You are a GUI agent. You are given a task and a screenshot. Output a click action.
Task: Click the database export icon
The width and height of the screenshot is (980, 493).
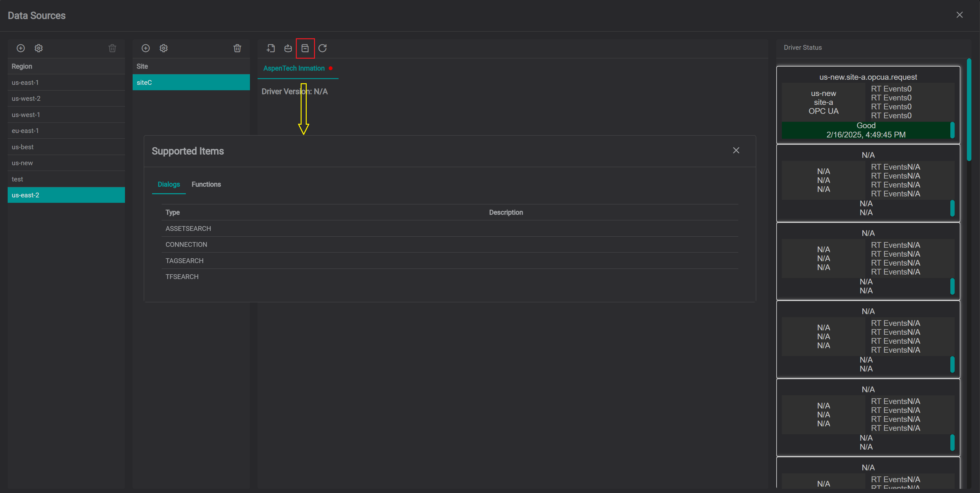[x=288, y=48]
